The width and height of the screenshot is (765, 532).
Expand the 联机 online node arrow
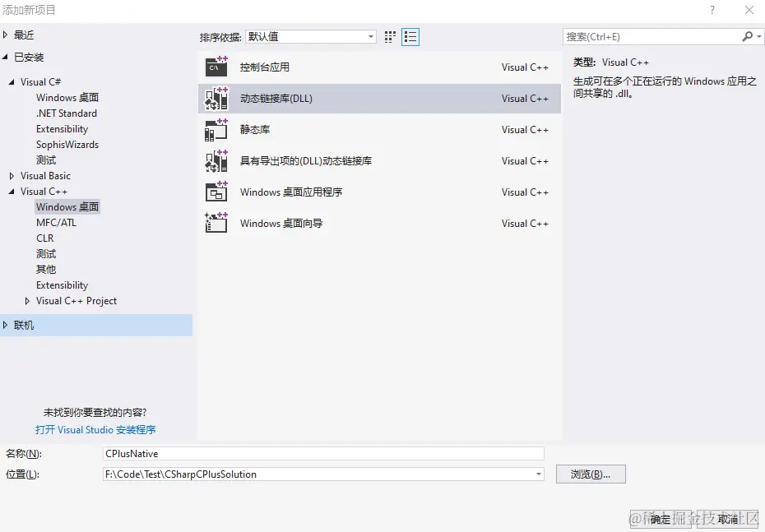tap(6, 325)
